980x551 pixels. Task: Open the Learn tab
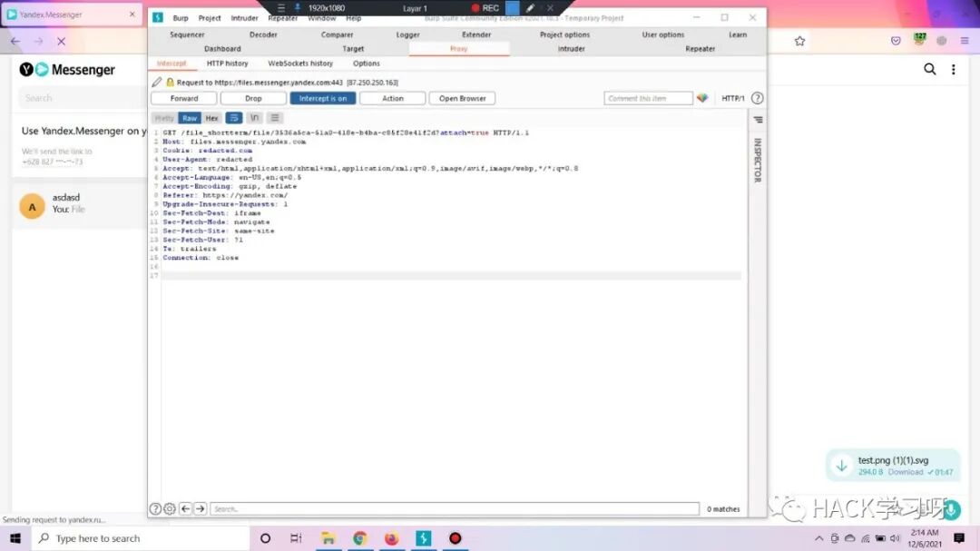(738, 35)
